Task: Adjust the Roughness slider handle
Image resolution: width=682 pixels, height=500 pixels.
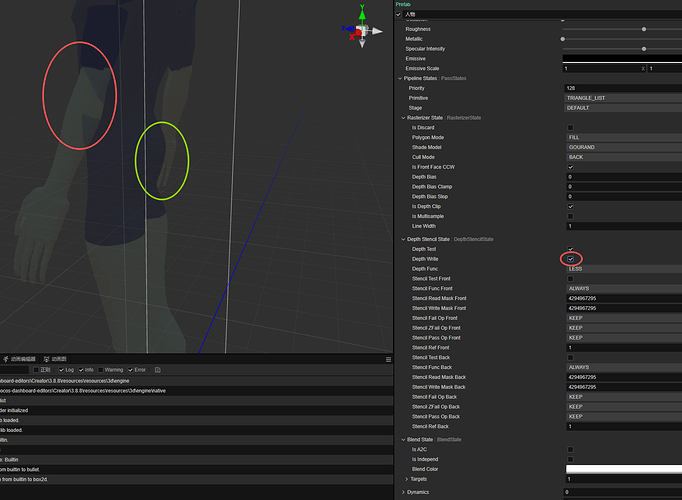Action: coord(644,29)
